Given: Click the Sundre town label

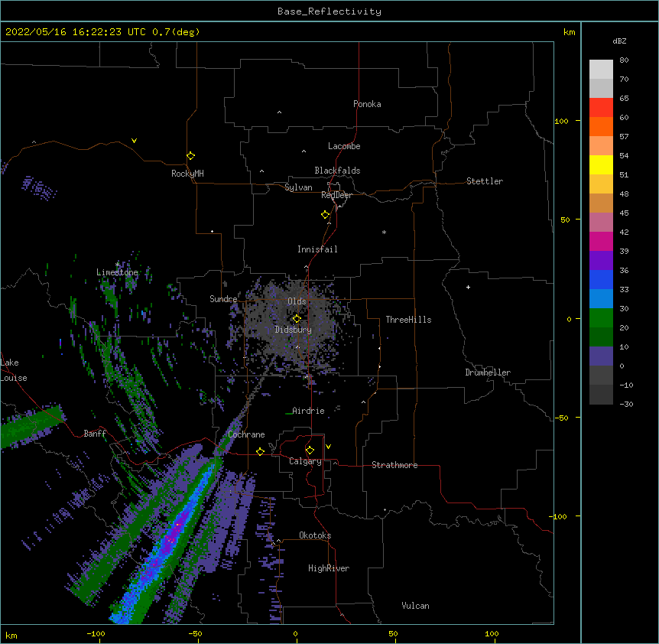Looking at the screenshot, I should tap(223, 299).
